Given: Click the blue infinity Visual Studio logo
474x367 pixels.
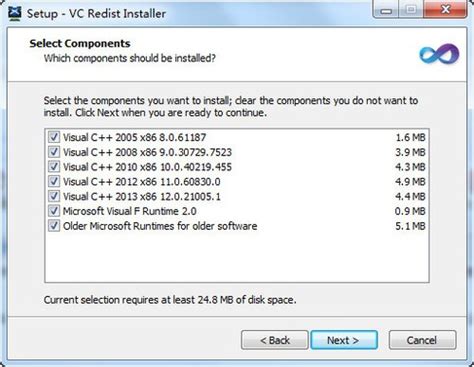Looking at the screenshot, I should point(439,54).
